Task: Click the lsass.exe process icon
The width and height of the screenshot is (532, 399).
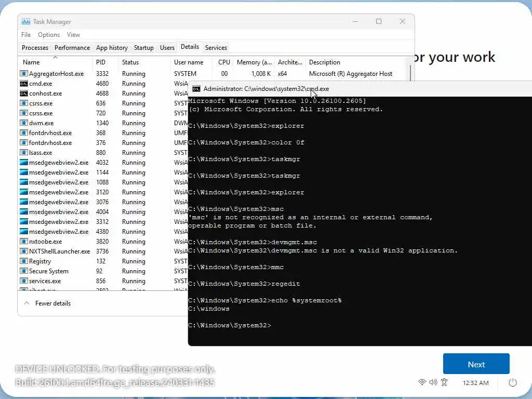Action: coord(24,152)
